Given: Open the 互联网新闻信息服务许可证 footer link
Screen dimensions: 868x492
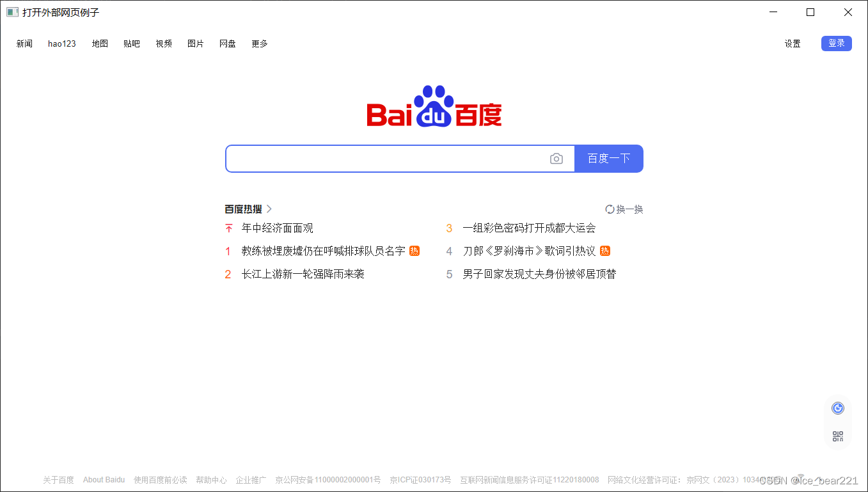Looking at the screenshot, I should click(x=530, y=480).
